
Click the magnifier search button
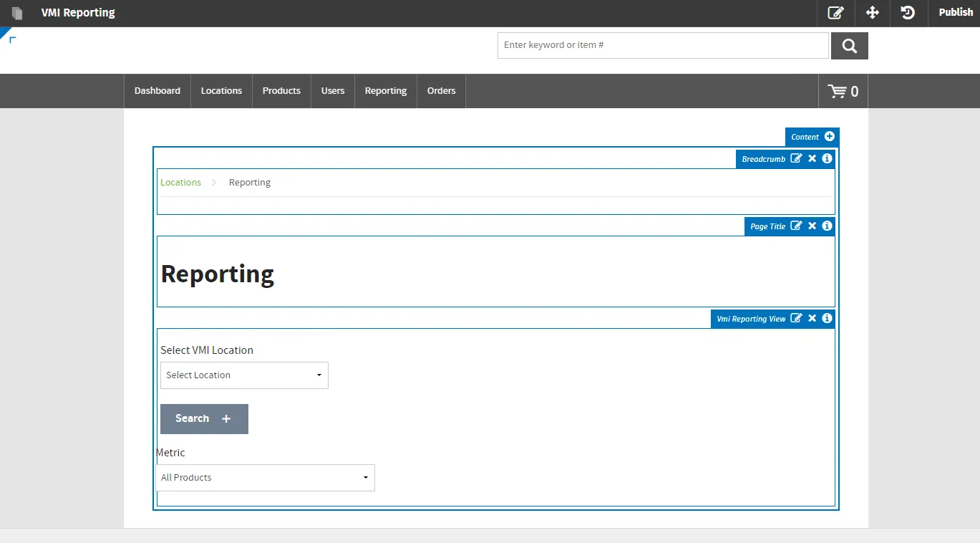tap(850, 46)
